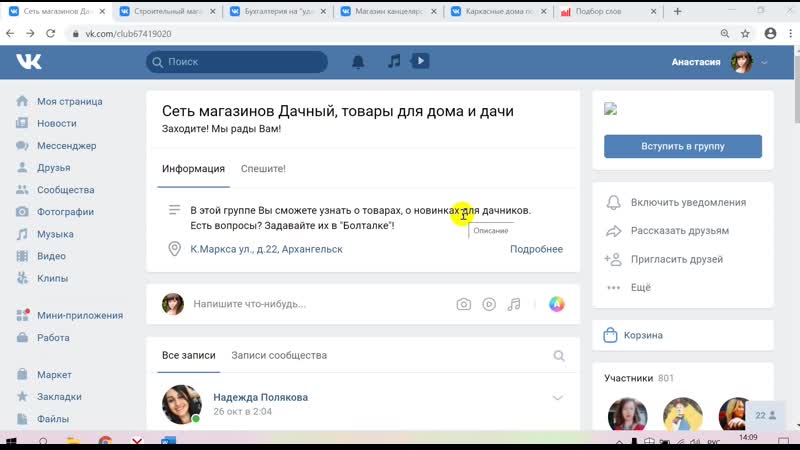
Task: Expand profile dropdown arrow next to Анастасия
Action: pos(764,62)
